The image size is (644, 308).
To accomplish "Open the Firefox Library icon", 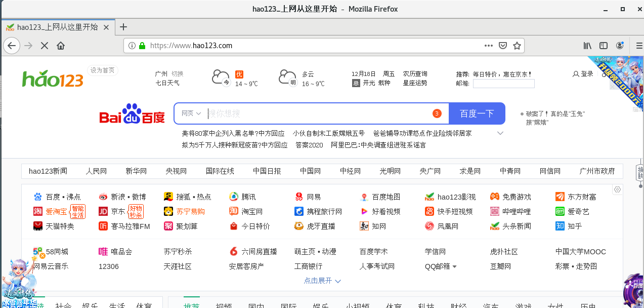I will coord(587,46).
